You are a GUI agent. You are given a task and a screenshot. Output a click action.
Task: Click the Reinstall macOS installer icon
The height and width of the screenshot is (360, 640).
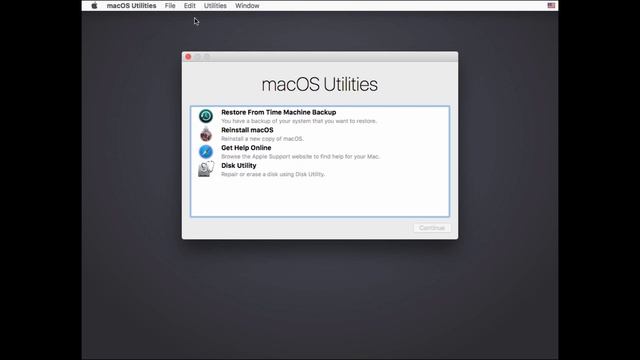pos(206,134)
